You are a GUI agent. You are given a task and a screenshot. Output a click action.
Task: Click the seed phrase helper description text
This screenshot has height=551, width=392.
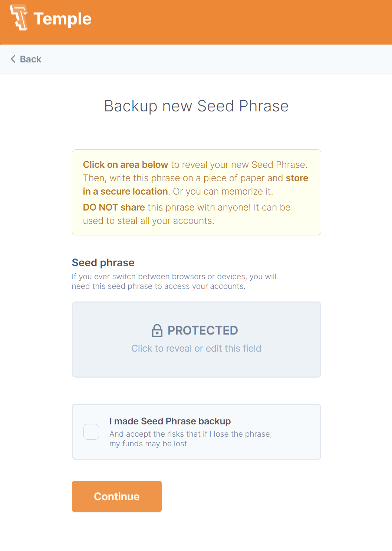click(x=174, y=281)
